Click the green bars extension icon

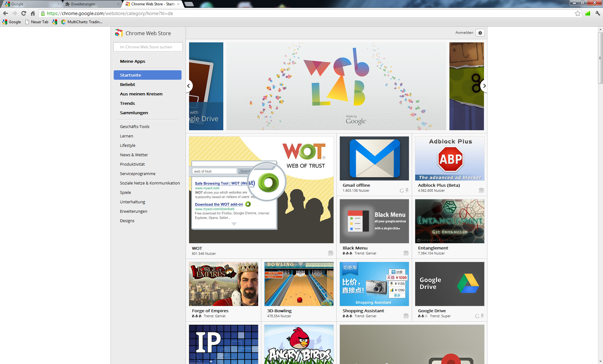point(588,13)
